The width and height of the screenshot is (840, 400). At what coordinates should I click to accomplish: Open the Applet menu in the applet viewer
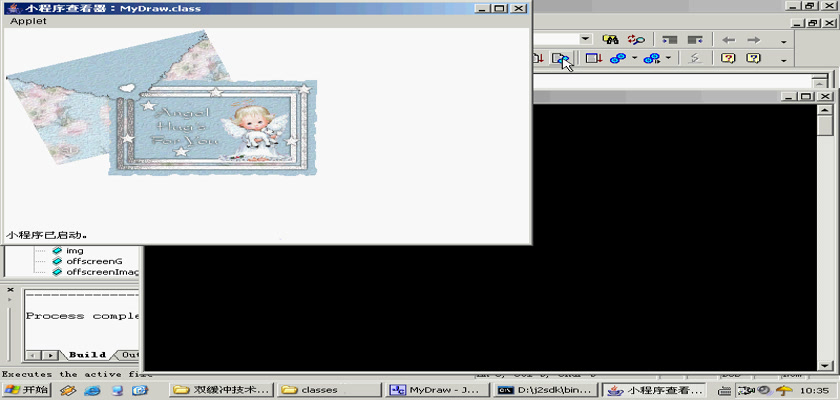28,21
